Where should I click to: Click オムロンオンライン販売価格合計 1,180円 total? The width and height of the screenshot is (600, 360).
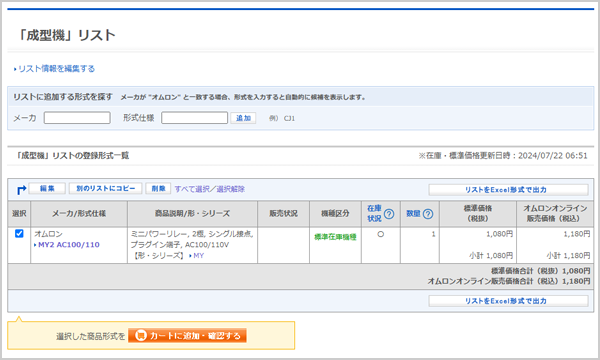[509, 281]
